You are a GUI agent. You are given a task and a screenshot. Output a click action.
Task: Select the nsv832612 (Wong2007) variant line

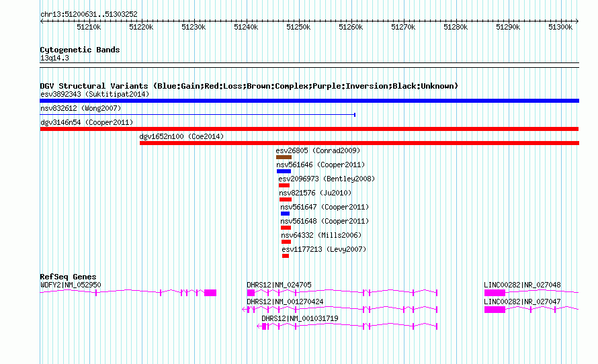(198, 114)
